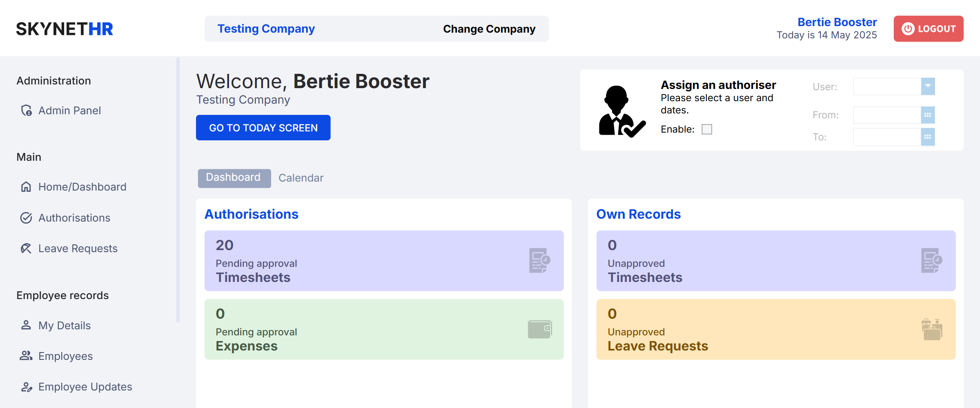
Task: Click the sidebar vertical scrollbar
Action: coord(178,190)
